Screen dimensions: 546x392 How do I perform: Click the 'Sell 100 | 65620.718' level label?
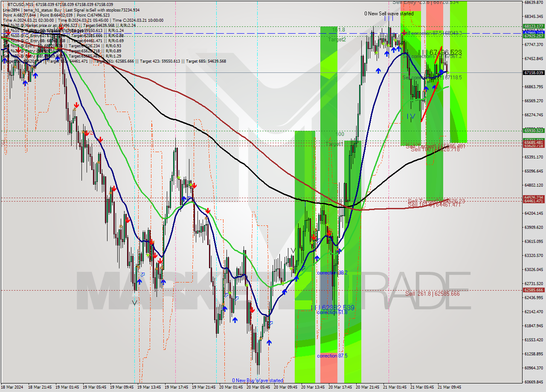(435, 149)
